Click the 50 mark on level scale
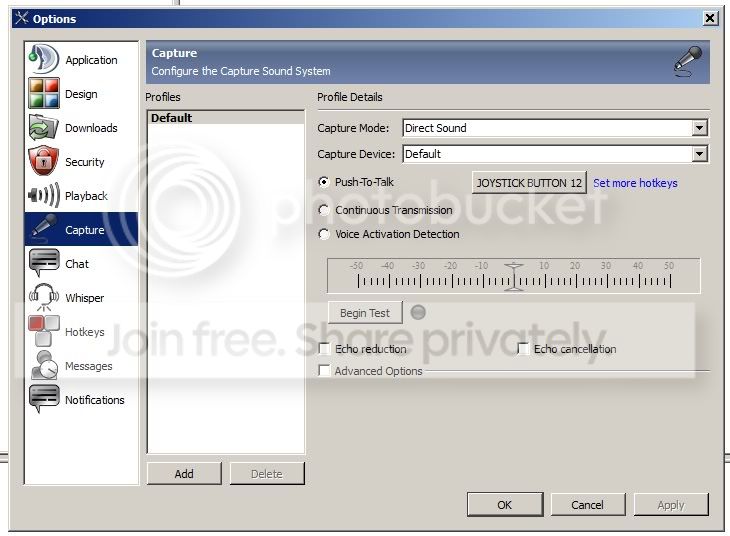Image resolution: width=730 pixels, height=536 pixels. [669, 266]
